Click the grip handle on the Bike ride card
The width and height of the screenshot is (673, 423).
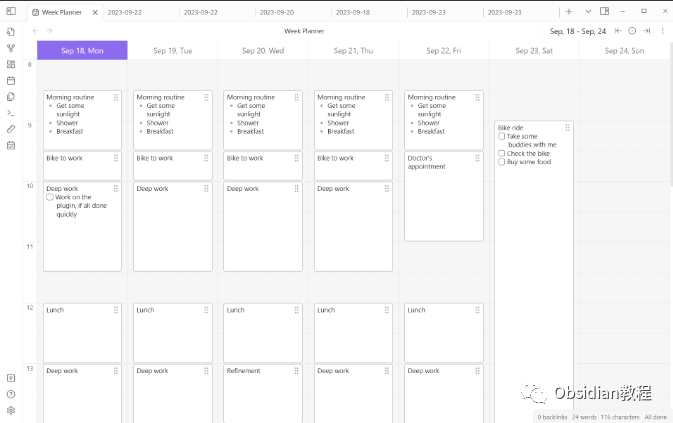tap(567, 128)
